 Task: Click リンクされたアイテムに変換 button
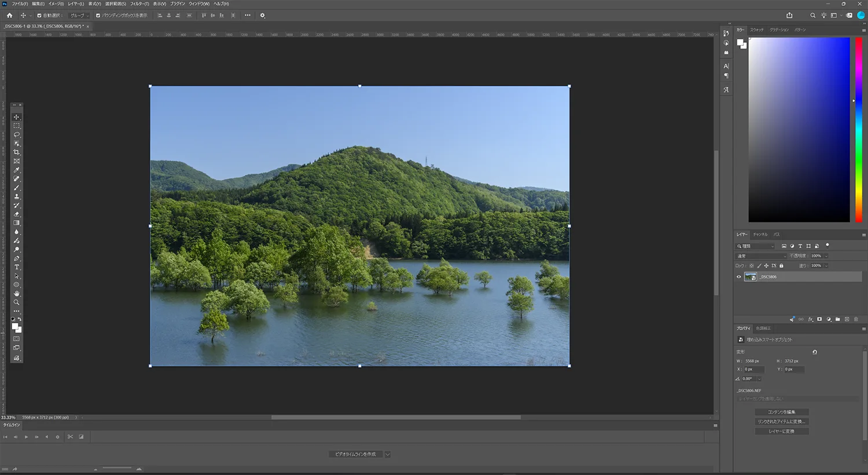(781, 422)
